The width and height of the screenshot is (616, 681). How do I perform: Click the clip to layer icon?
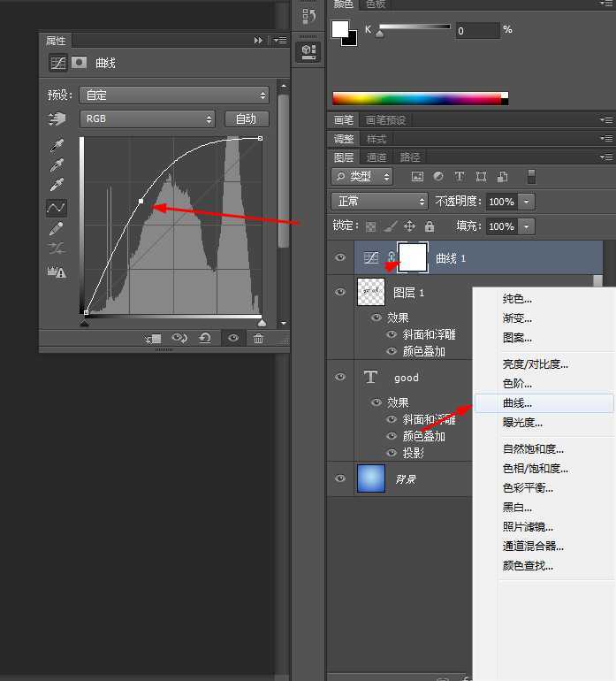tap(155, 338)
